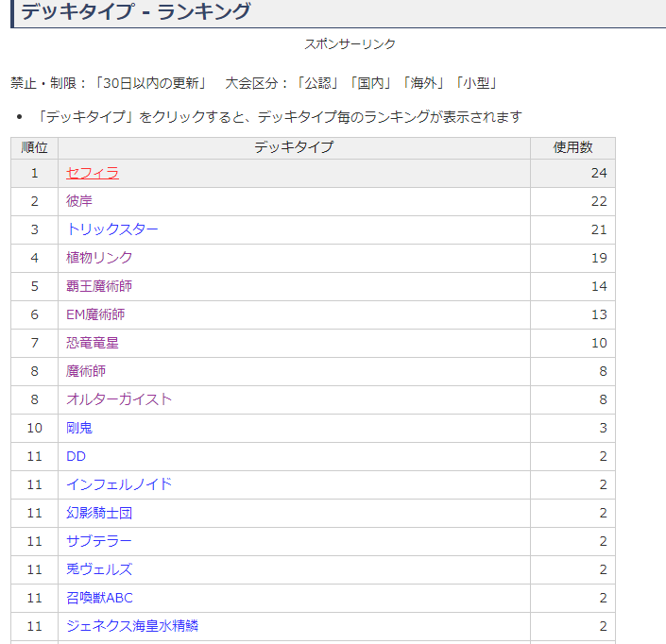
Task: Click the 「小型」 tournament filter text
Action: (476, 83)
